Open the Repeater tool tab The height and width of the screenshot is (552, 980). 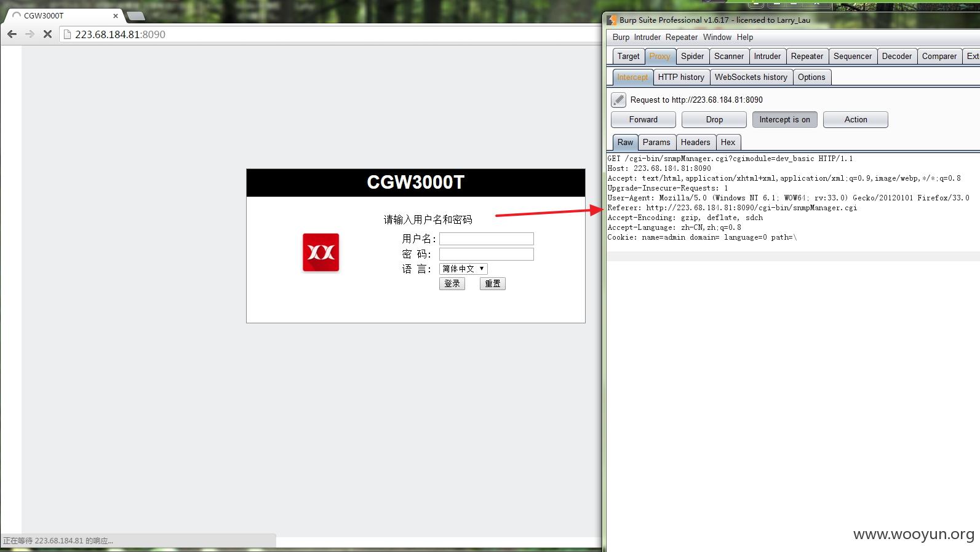point(807,56)
